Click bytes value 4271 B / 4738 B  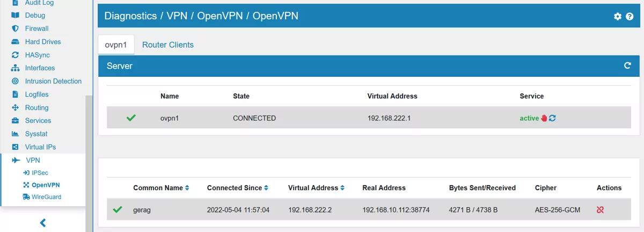[473, 210]
